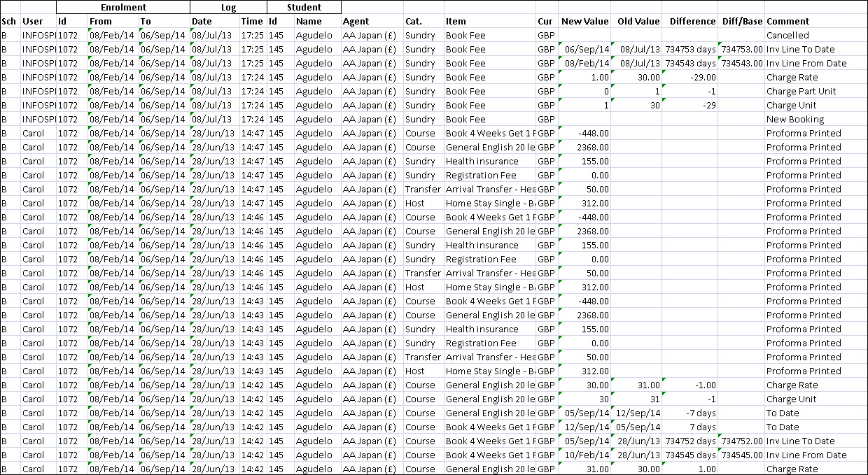The width and height of the screenshot is (868, 475).
Task: Select the Sch column header
Action: (x=9, y=21)
